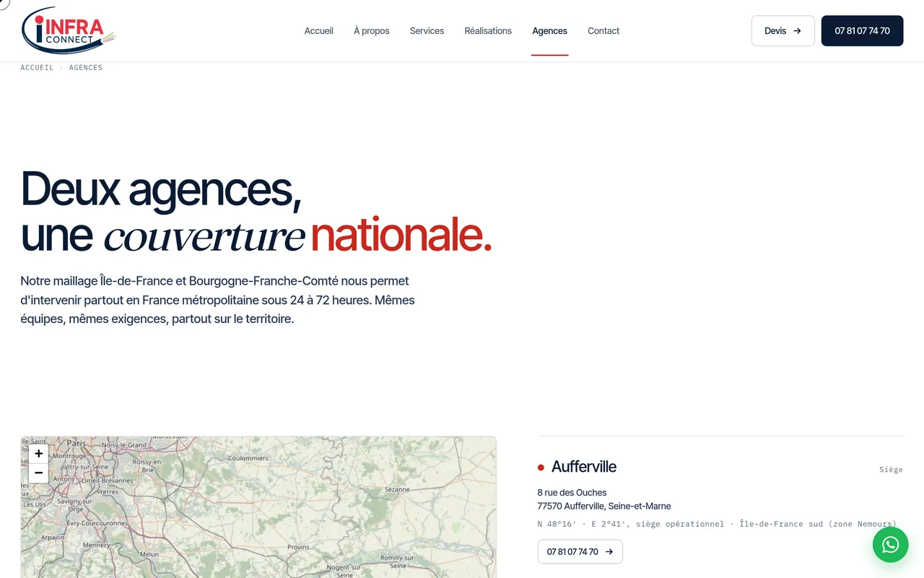Click Sézanne on the map

point(397,489)
